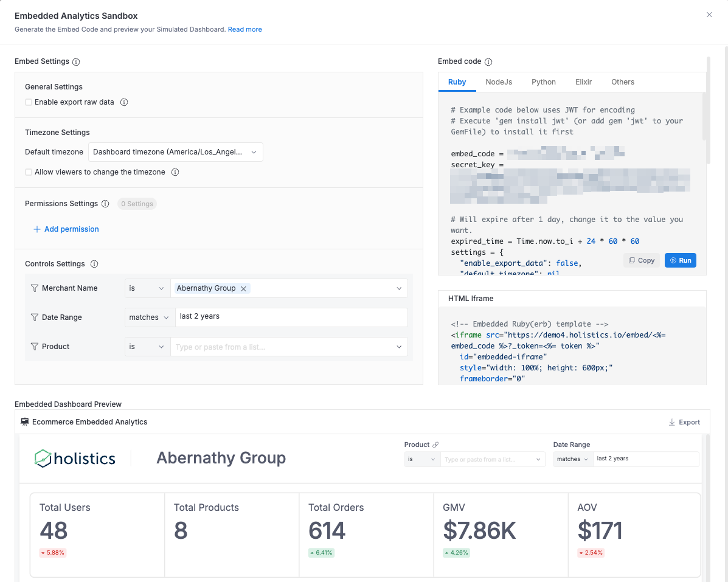Click the General Settings heading
The width and height of the screenshot is (728, 582).
click(54, 87)
